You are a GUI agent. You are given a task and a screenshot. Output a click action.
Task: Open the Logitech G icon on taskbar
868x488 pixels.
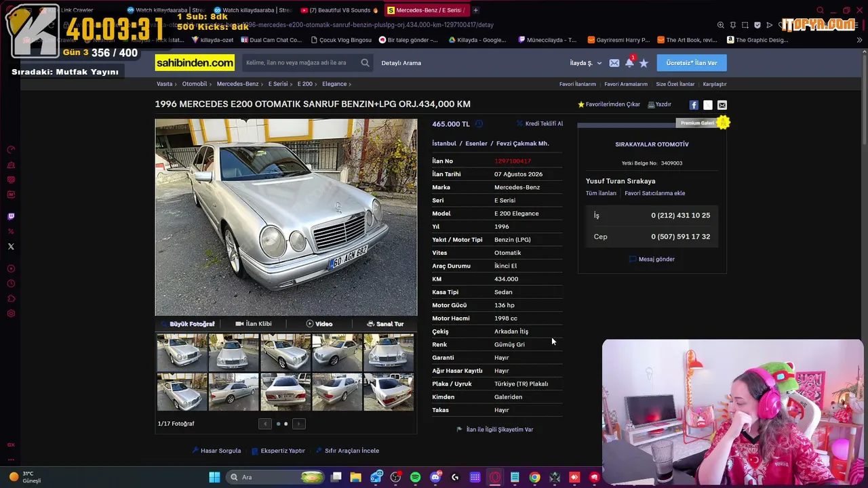[x=455, y=477]
